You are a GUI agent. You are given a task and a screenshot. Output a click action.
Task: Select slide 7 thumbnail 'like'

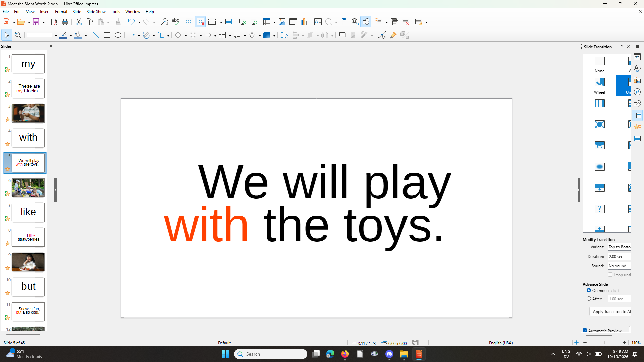pos(28,212)
